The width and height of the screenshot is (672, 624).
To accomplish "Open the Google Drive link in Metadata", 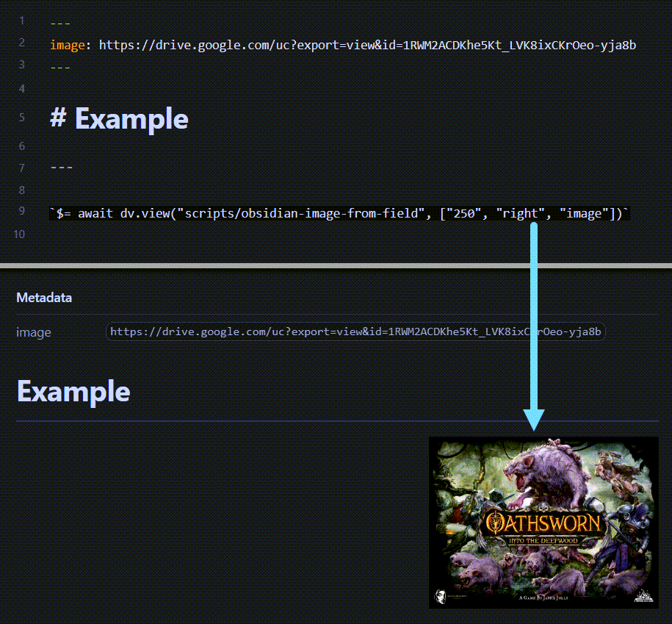I will click(x=355, y=331).
